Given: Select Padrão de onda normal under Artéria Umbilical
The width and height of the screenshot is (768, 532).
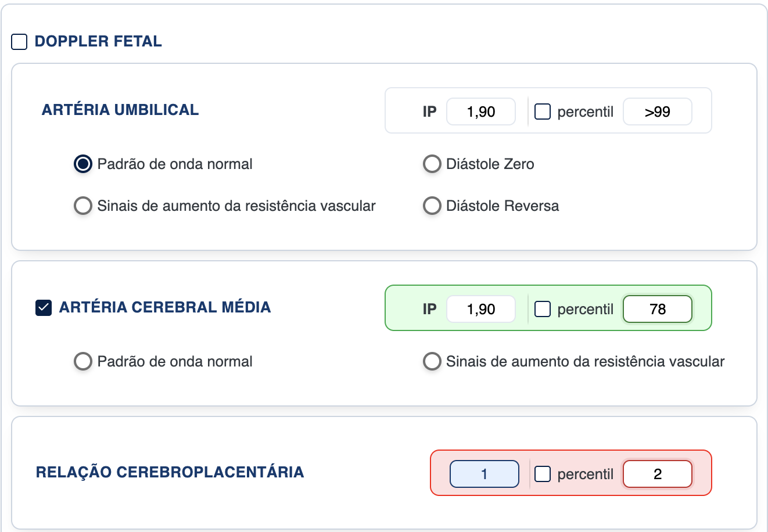Looking at the screenshot, I should 83,164.
